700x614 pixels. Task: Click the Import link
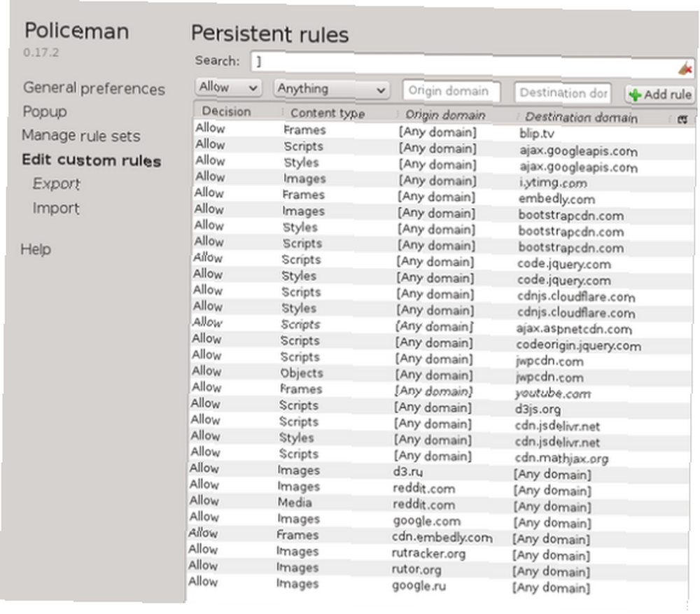[56, 208]
